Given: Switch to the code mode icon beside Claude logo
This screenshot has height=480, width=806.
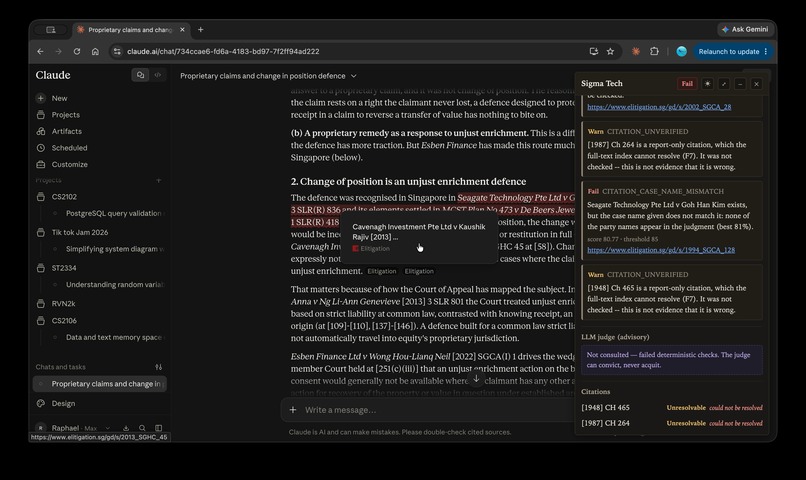Looking at the screenshot, I should [x=158, y=75].
